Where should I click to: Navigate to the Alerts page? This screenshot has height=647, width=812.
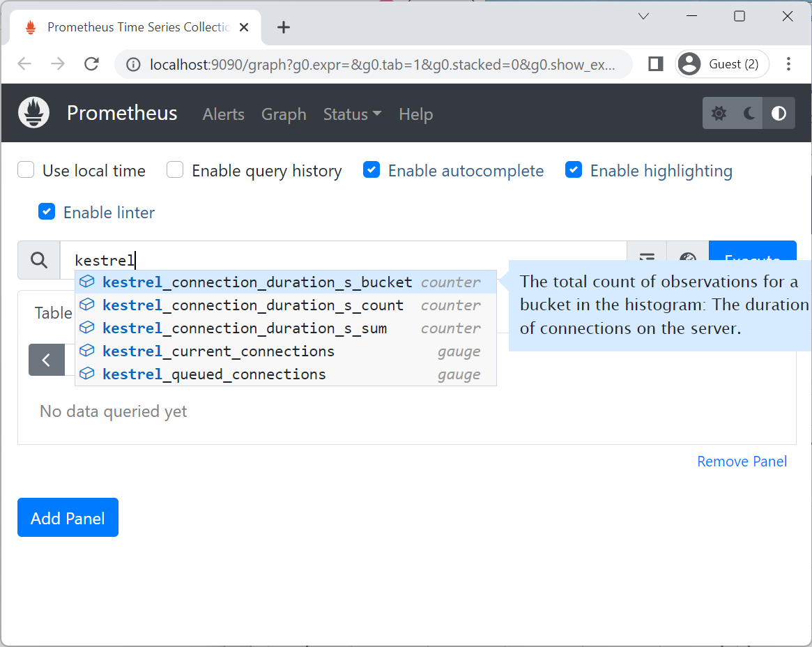(223, 114)
